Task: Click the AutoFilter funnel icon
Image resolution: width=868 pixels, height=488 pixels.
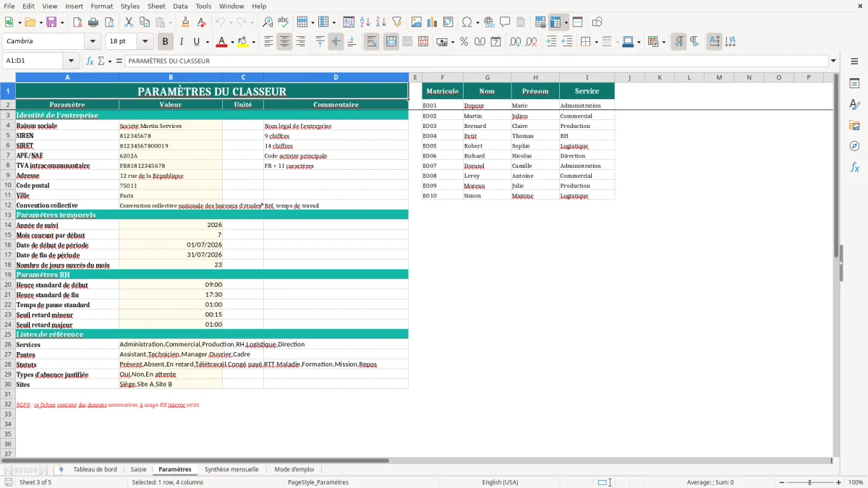Action: tap(397, 22)
